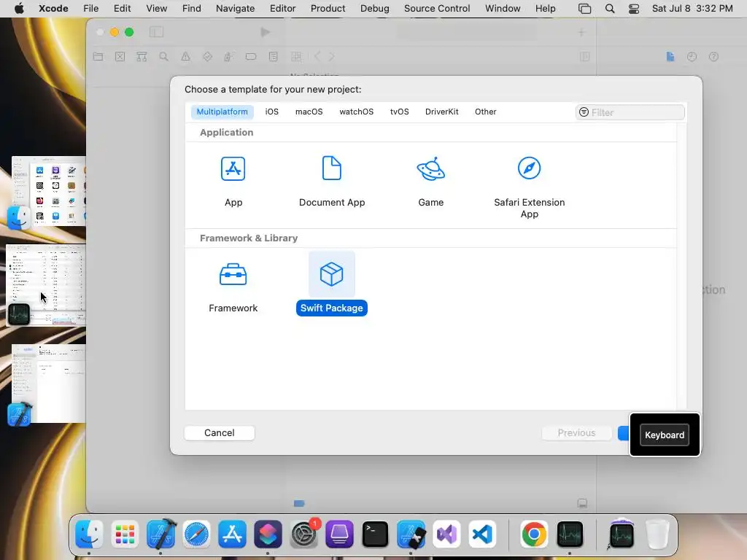Screen dimensions: 747x560
Task: Open System Settings from the Dock
Action: (303, 534)
